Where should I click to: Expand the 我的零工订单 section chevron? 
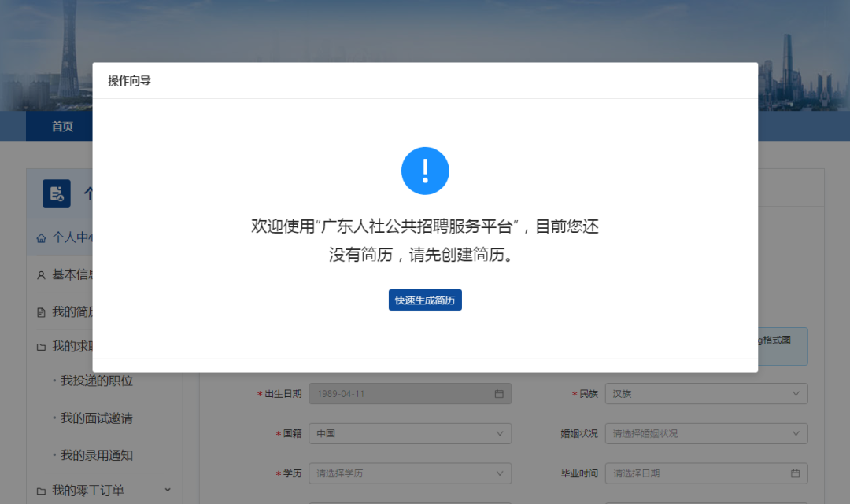166,489
